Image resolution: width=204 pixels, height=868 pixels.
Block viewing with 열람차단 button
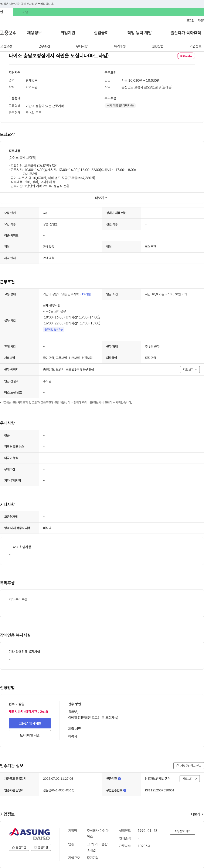pyautogui.click(x=41, y=847)
